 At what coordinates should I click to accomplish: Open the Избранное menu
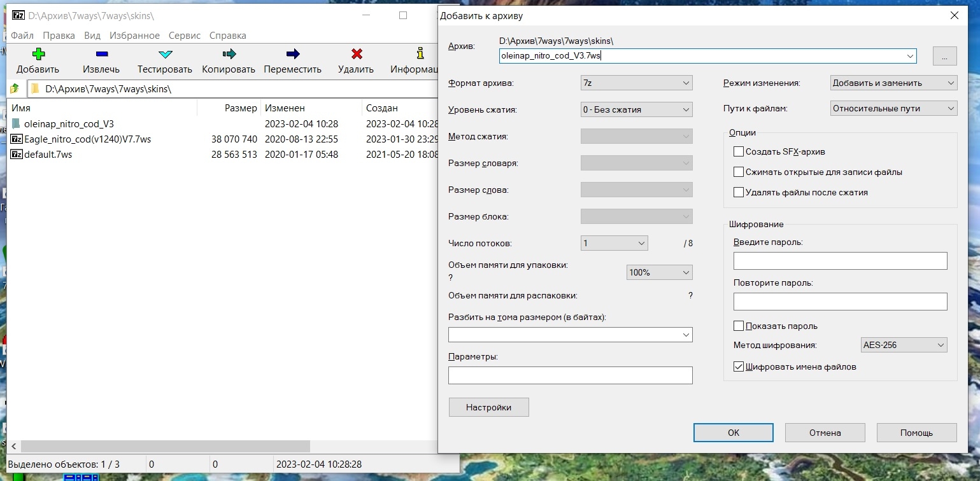(x=134, y=36)
